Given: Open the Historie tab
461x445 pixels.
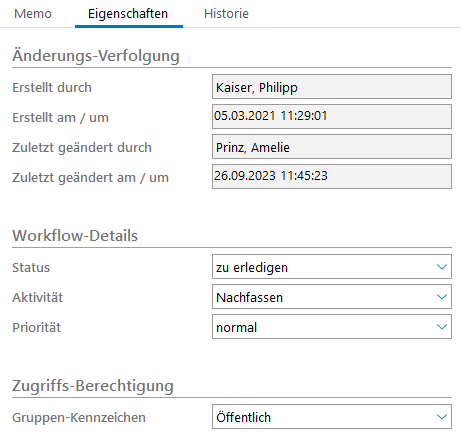Looking at the screenshot, I should click(x=226, y=14).
